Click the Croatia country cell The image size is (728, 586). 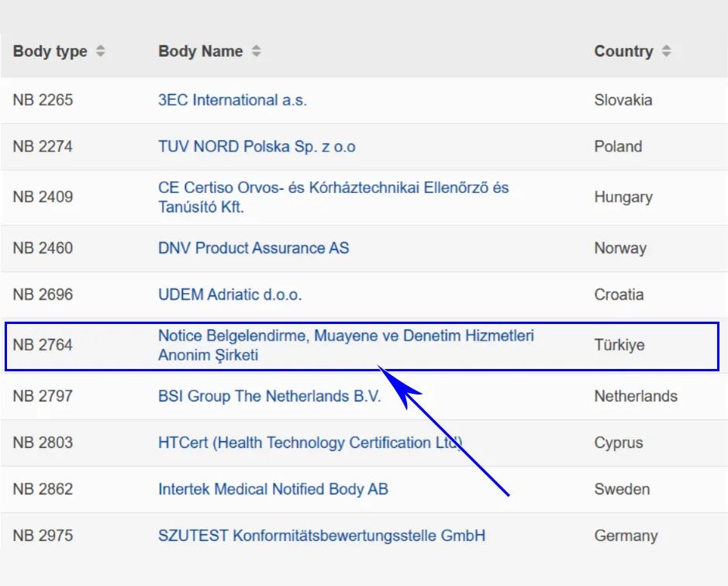point(619,295)
